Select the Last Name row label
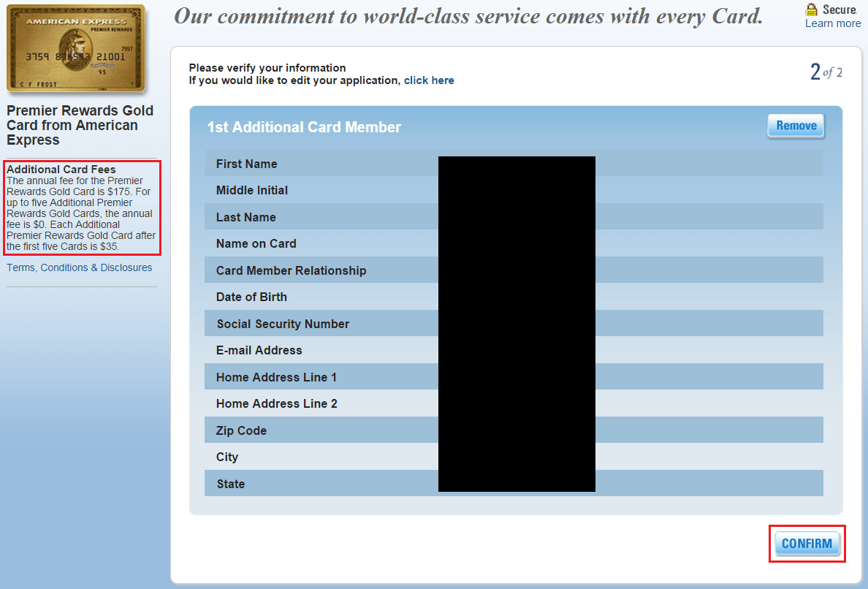868x589 pixels. point(245,218)
